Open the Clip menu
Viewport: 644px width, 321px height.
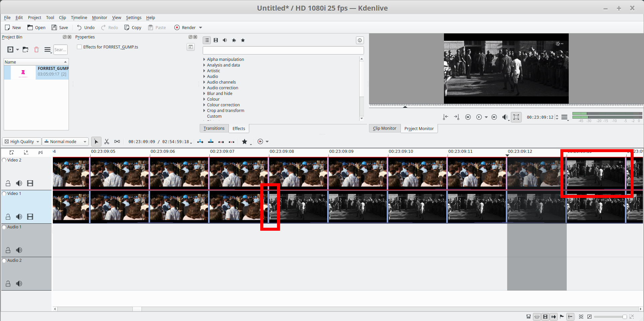click(62, 17)
